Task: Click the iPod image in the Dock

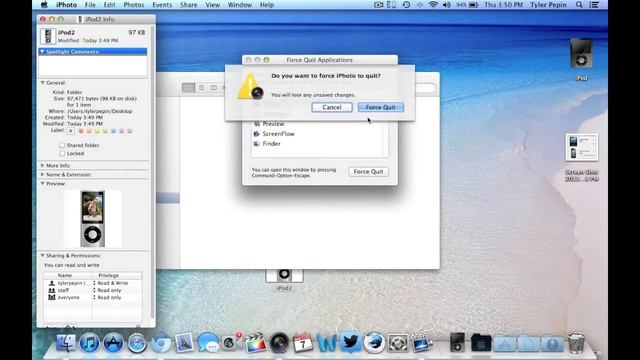Action: click(457, 342)
